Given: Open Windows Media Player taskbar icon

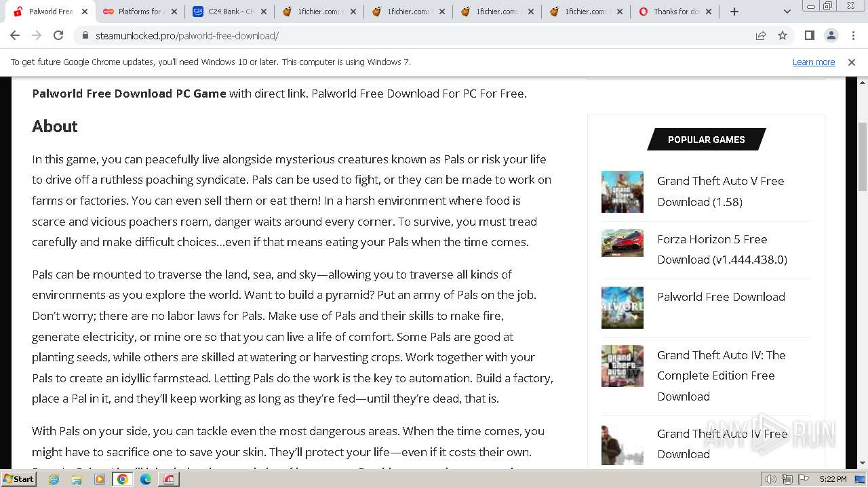Looking at the screenshot, I should click(x=100, y=479).
